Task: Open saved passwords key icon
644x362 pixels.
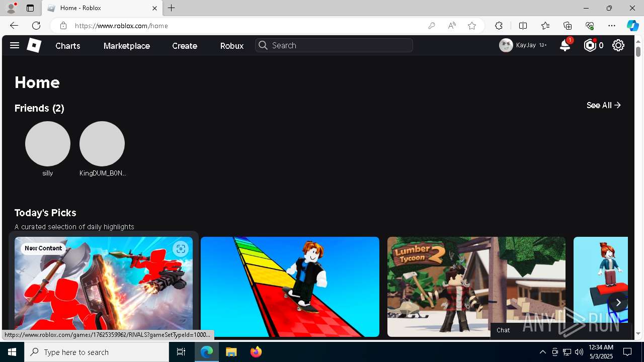Action: (431, 26)
